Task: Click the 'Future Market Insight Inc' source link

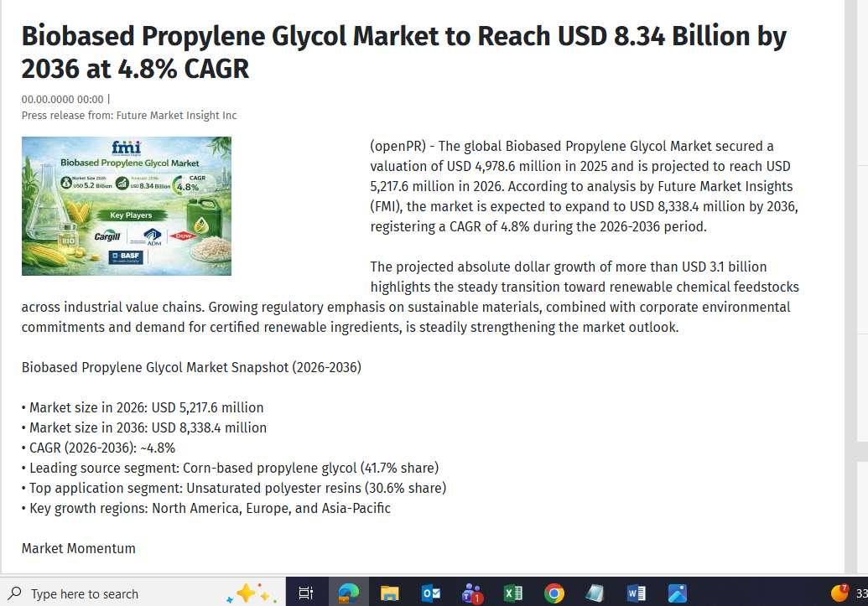Action: [176, 116]
